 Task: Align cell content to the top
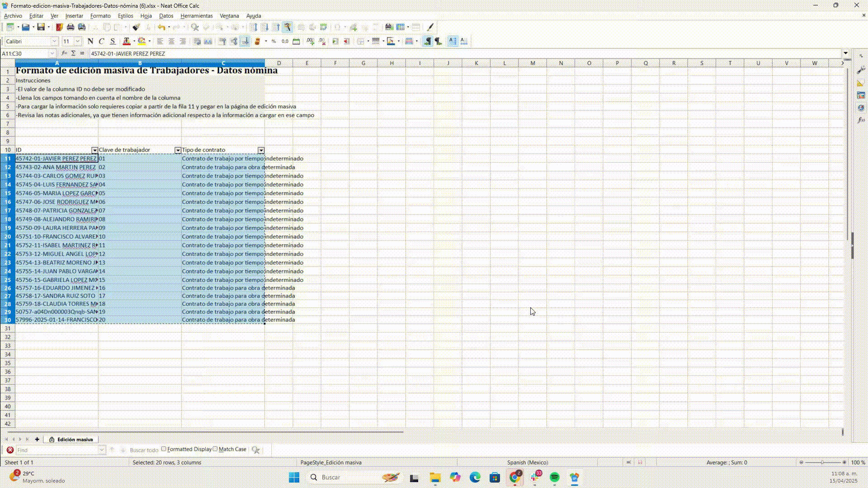[x=222, y=41]
